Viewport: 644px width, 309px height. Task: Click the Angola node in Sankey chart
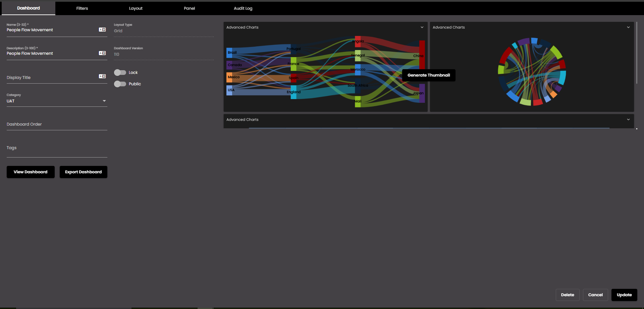[x=358, y=41]
